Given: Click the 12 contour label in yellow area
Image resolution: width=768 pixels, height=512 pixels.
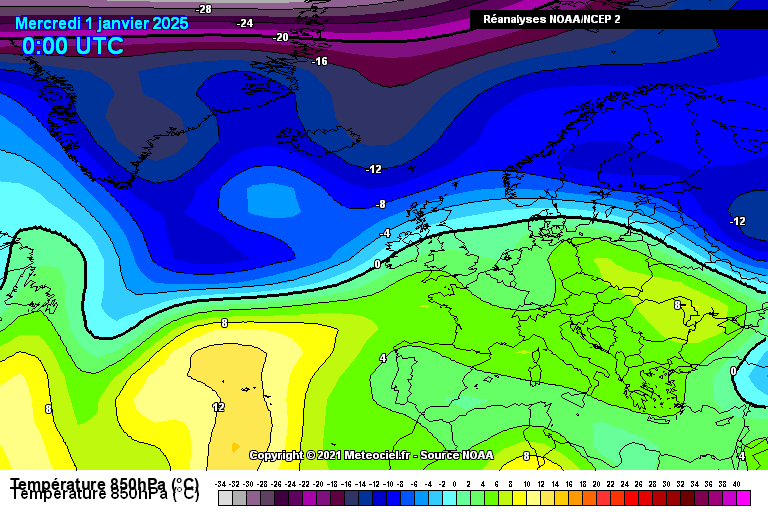Looking at the screenshot, I should click(x=218, y=407).
